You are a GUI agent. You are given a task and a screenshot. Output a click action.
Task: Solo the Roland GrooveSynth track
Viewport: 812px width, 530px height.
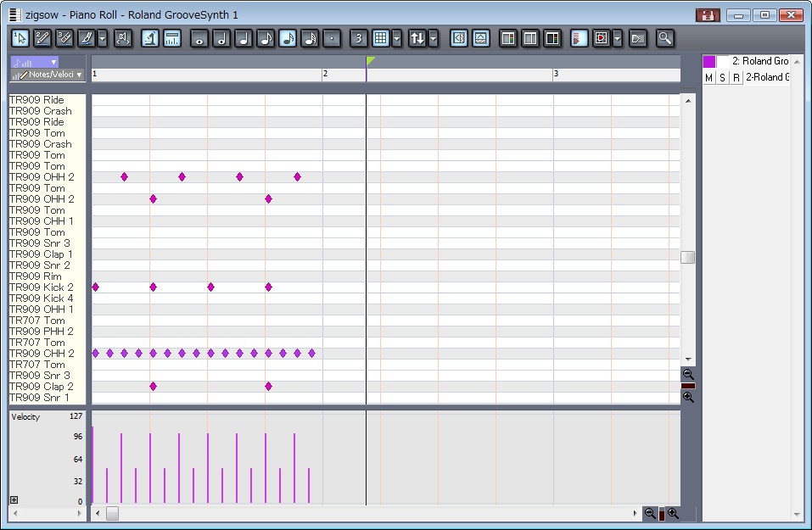tap(722, 78)
